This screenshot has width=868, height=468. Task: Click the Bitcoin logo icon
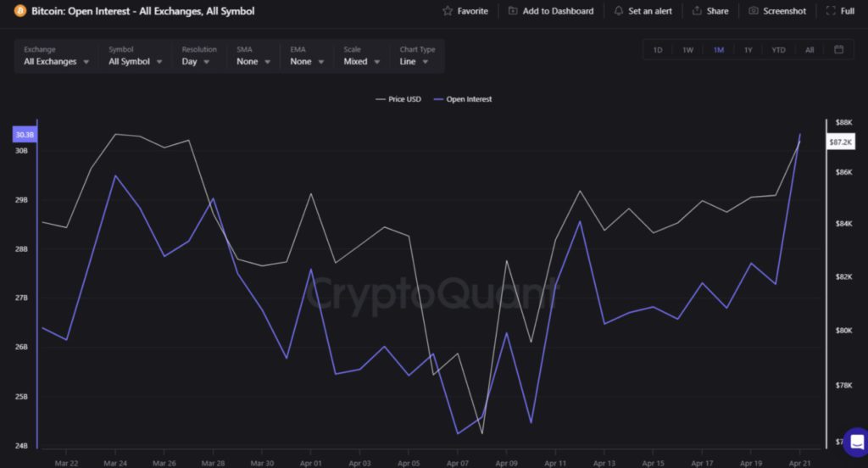click(x=20, y=11)
